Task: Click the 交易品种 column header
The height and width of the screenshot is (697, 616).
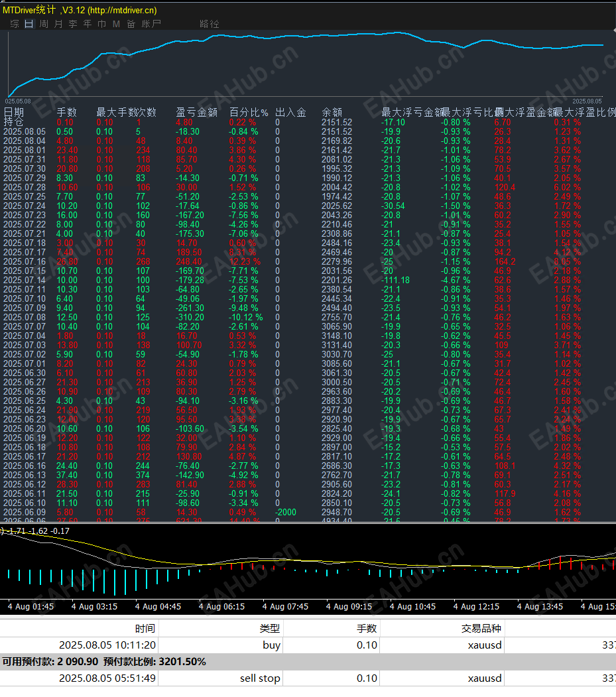Action: tap(481, 629)
